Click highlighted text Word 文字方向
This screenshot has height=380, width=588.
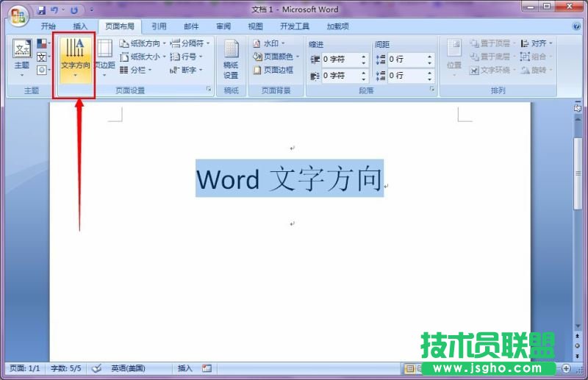[x=290, y=178]
